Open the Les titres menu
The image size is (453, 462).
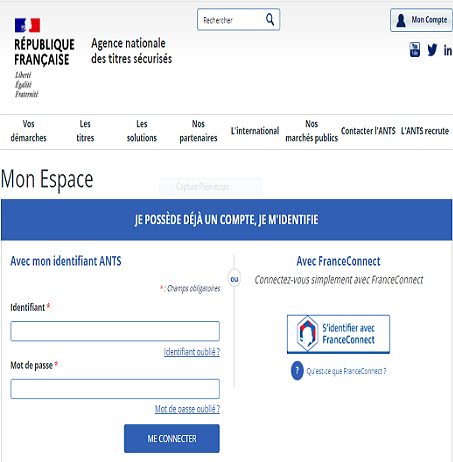coord(85,131)
